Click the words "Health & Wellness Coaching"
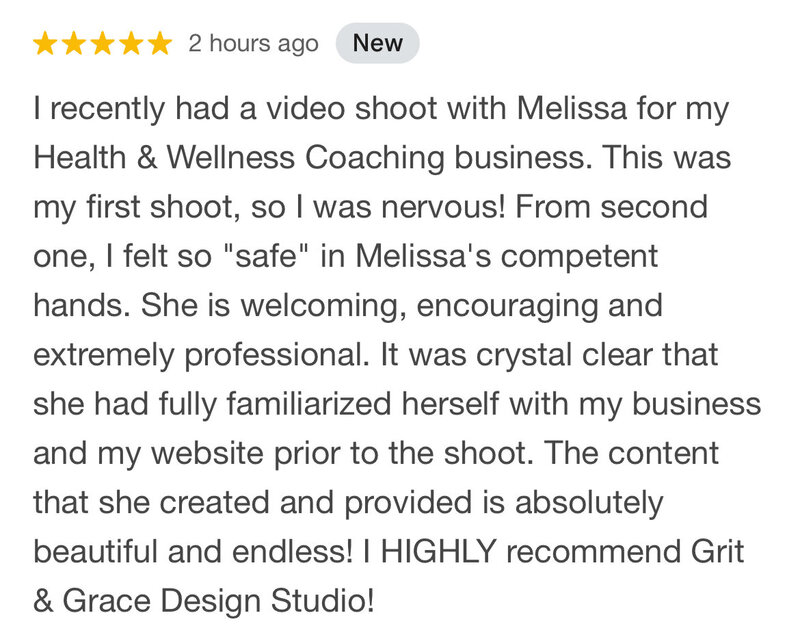800x624 pixels. pyautogui.click(x=239, y=157)
